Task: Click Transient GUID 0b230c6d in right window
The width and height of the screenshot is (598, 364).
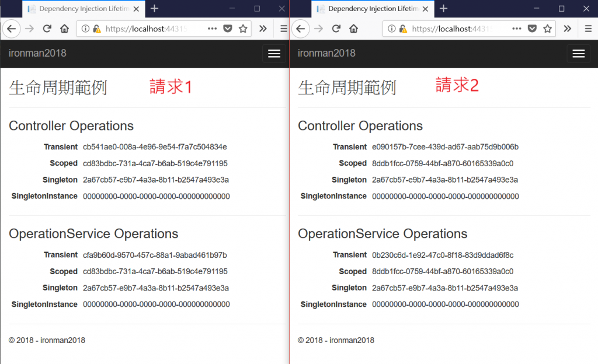Action: pyautogui.click(x=443, y=255)
